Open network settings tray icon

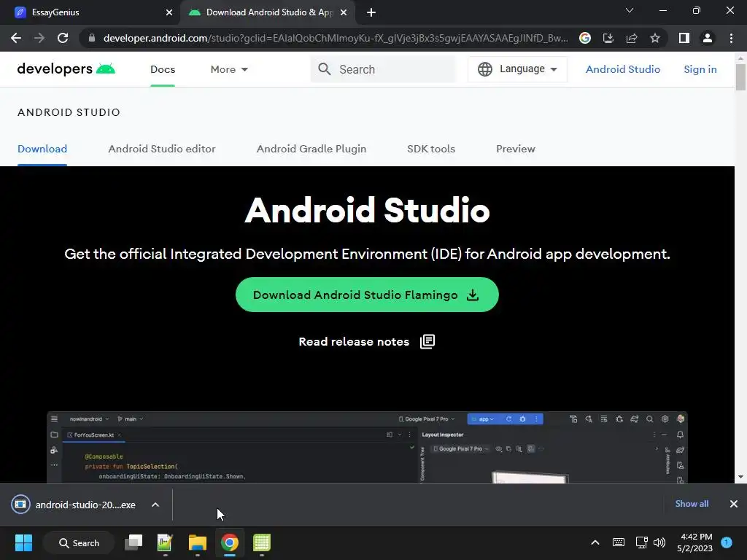[641, 542]
